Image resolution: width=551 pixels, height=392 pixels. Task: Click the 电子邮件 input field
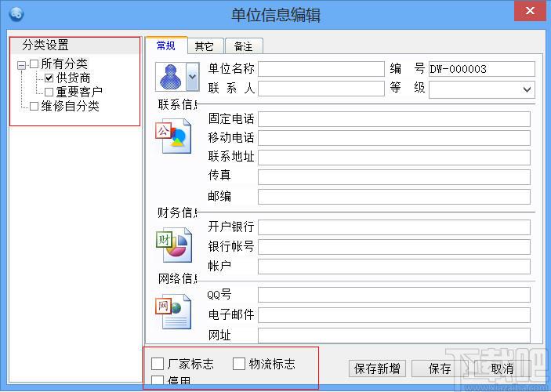[394, 315]
